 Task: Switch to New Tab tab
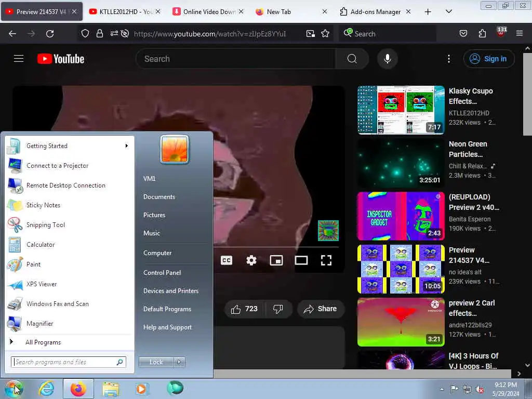(287, 11)
